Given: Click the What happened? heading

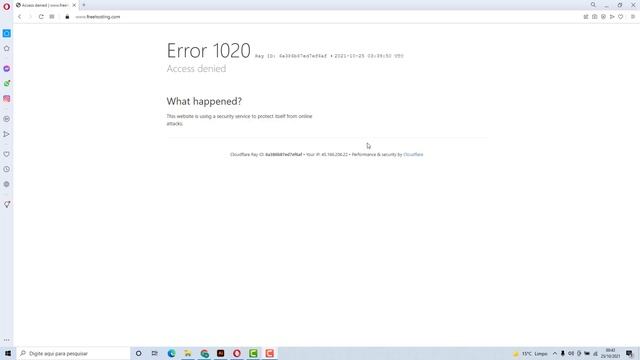Looking at the screenshot, I should 204,101.
